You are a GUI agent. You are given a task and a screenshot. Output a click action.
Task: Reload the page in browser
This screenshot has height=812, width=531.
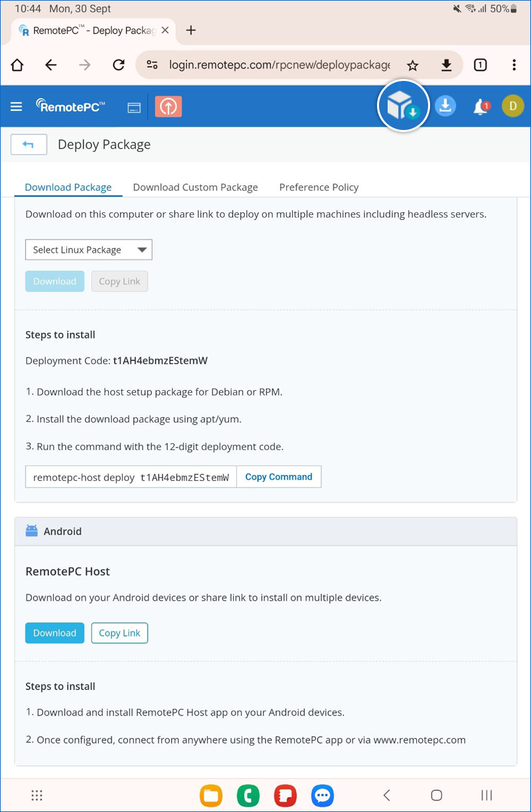tap(119, 65)
